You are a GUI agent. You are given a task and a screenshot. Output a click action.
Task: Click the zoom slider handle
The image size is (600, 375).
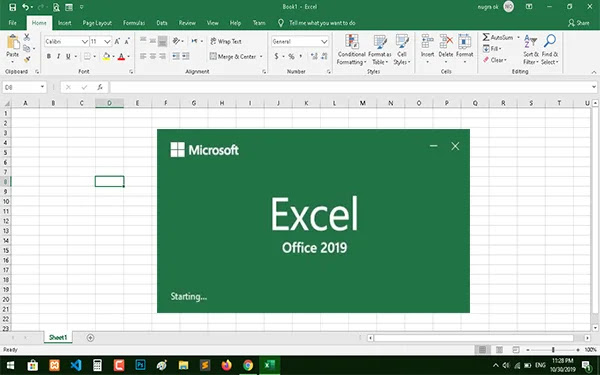[x=553, y=349]
